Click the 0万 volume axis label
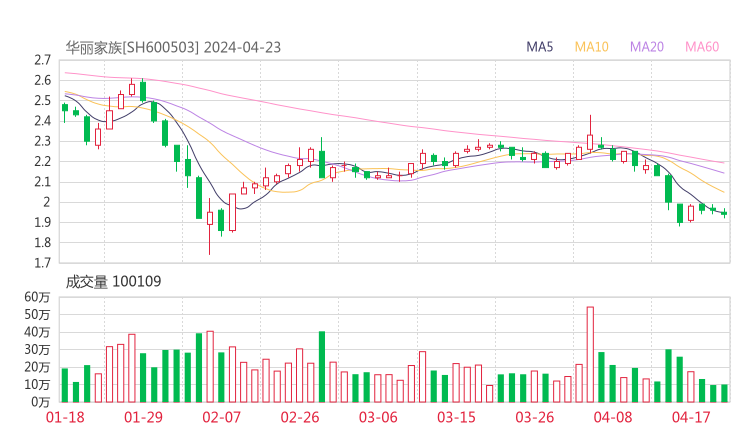 click(41, 402)
